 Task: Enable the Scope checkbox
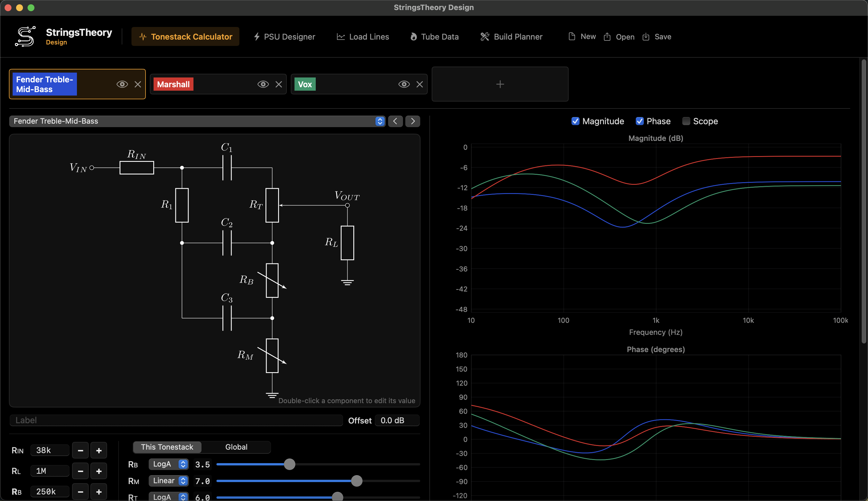686,121
